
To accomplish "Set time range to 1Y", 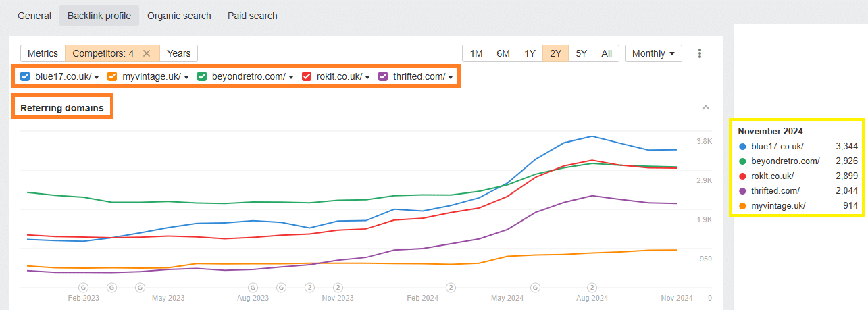I will coord(530,53).
